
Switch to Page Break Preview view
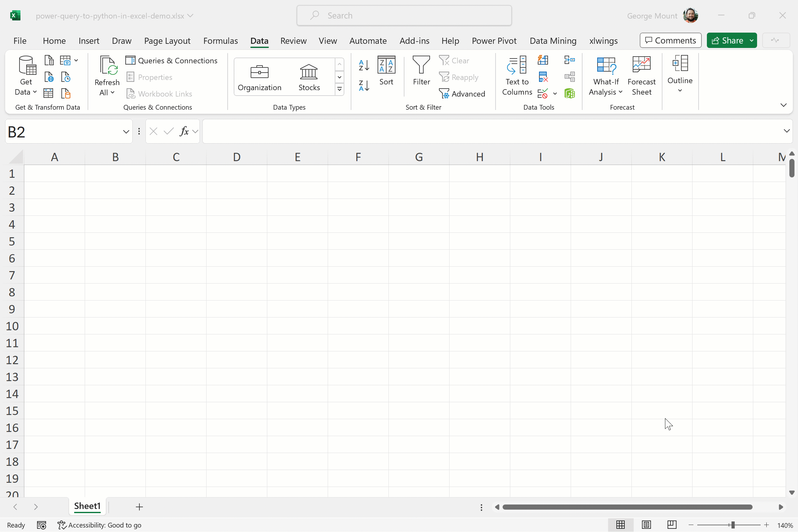point(671,525)
